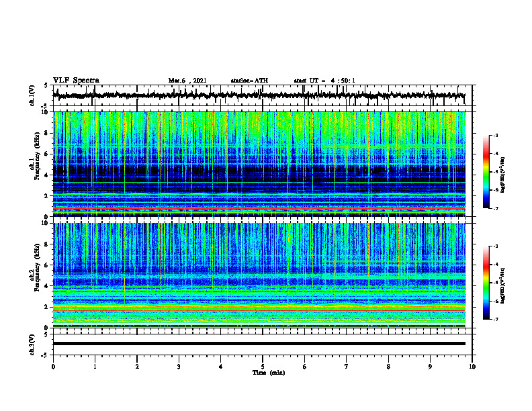Click the date 'Mar.6 , 2021' label

pyautogui.click(x=187, y=81)
